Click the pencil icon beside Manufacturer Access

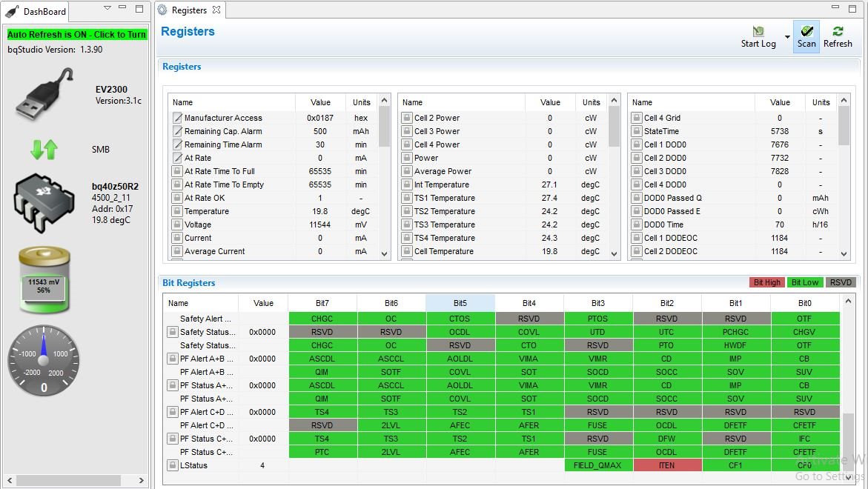(178, 117)
